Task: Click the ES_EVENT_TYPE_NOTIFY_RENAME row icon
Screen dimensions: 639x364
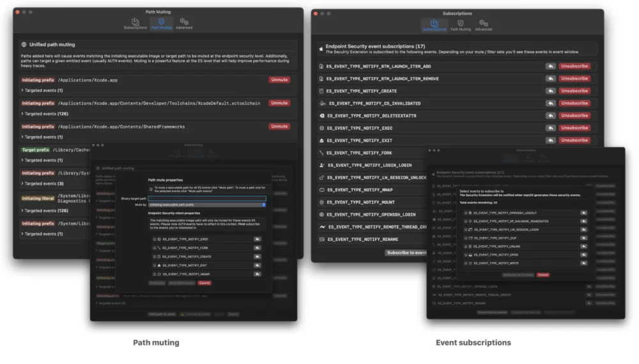Action: [x=322, y=239]
